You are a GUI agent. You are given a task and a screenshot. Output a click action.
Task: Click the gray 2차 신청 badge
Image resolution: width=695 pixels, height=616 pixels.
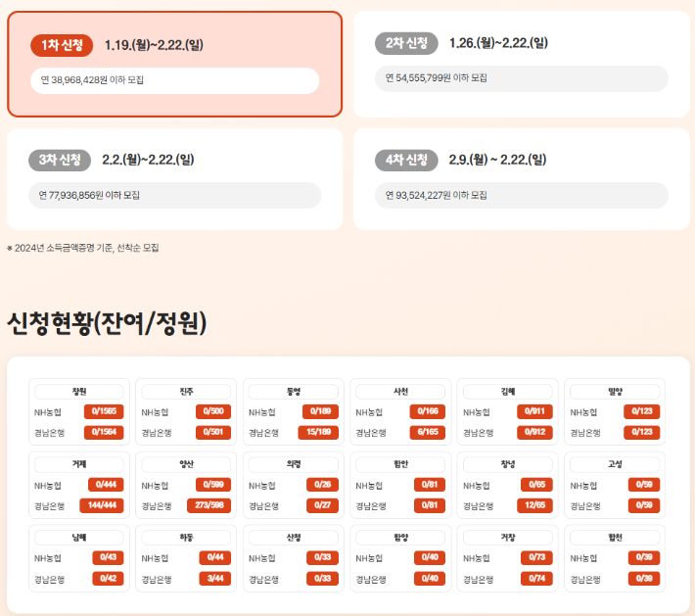[x=406, y=43]
